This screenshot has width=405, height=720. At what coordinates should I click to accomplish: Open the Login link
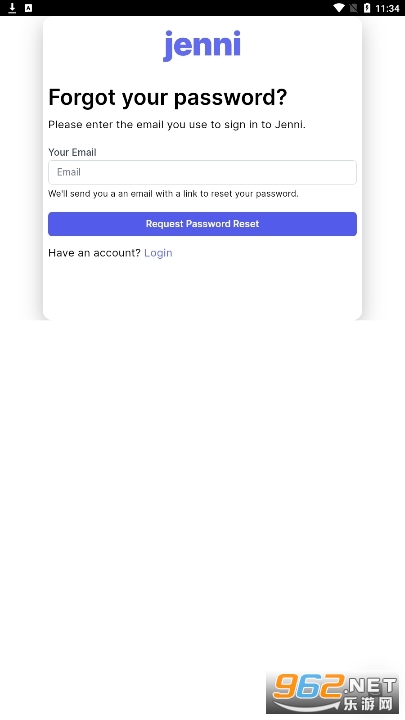click(158, 253)
